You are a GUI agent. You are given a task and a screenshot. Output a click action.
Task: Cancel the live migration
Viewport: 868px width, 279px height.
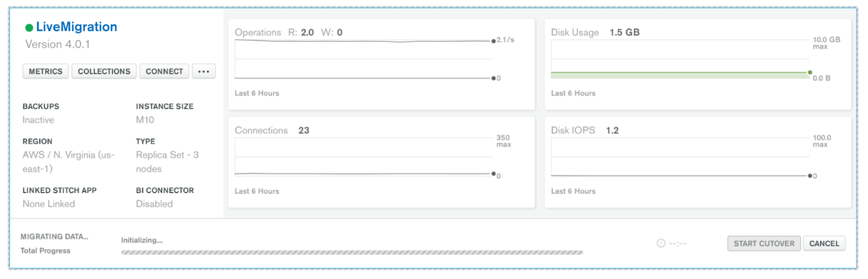824,243
